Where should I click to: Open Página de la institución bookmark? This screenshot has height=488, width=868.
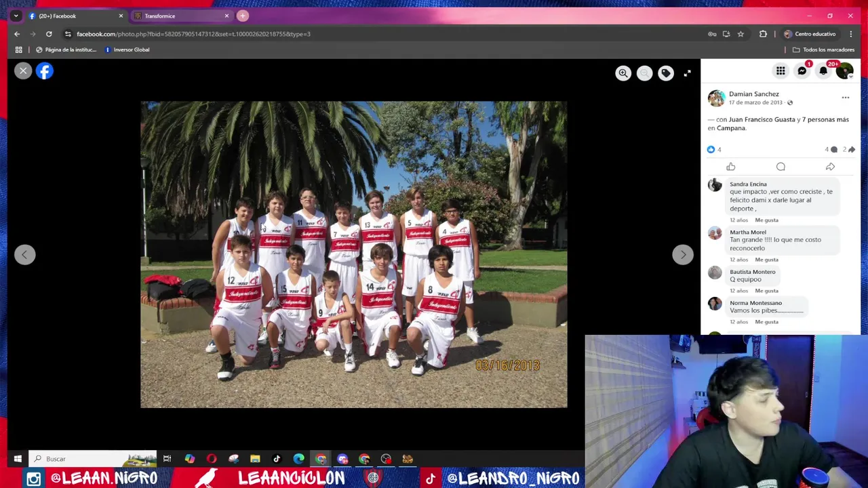[66, 49]
